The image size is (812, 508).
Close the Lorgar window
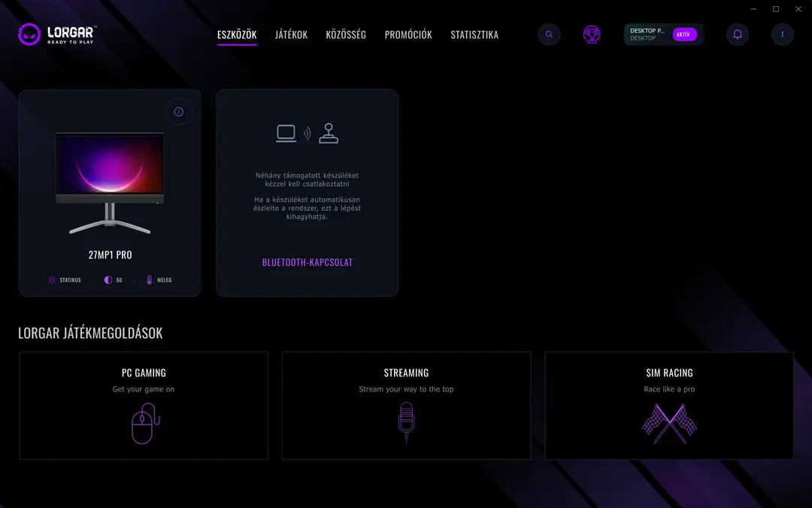[x=798, y=9]
